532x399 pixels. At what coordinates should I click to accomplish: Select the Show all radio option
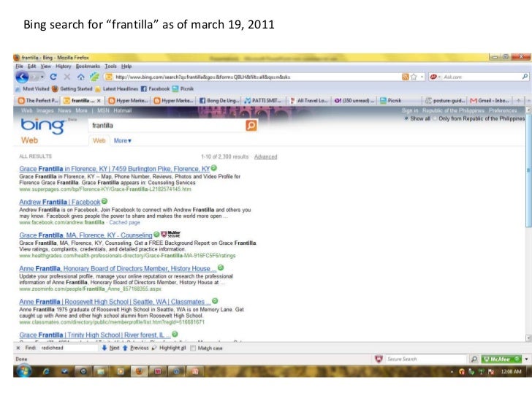[x=406, y=118]
